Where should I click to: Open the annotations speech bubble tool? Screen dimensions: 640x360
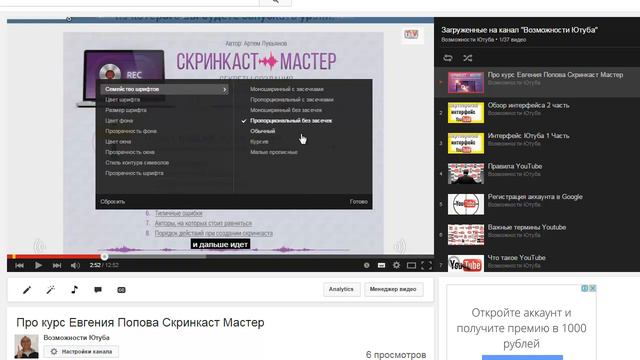point(98,290)
